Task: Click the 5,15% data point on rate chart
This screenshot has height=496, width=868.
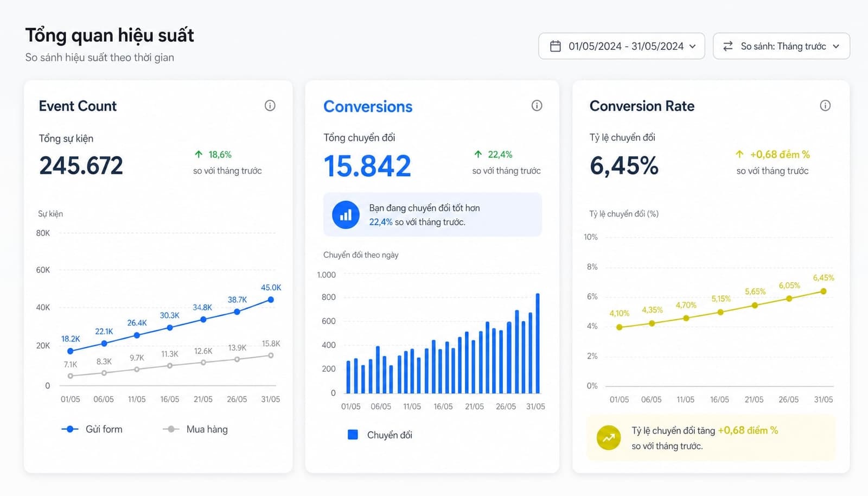Action: pyautogui.click(x=720, y=312)
